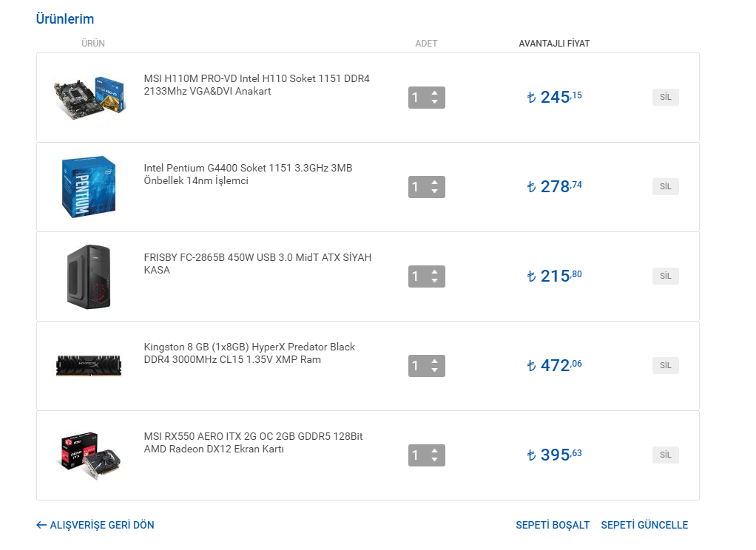This screenshot has width=756, height=550.
Task: Remove FRISBY case using SİL button
Action: coord(665,276)
